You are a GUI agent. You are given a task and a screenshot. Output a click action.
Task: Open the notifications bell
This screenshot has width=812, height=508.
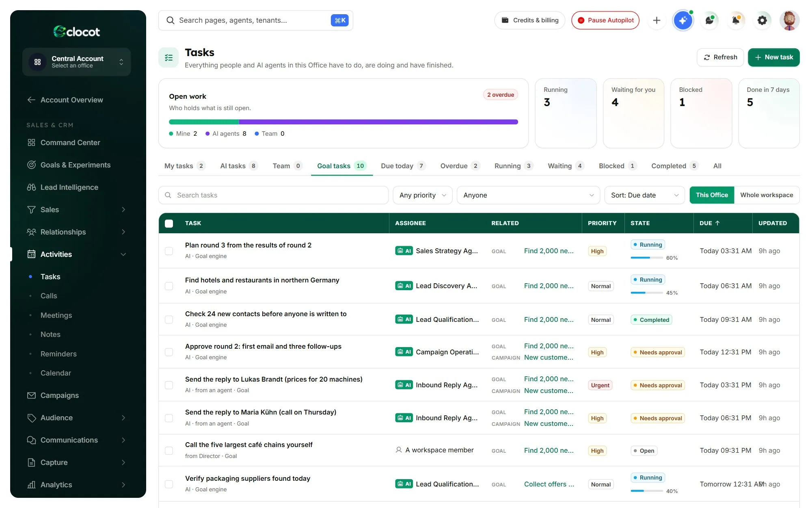736,20
